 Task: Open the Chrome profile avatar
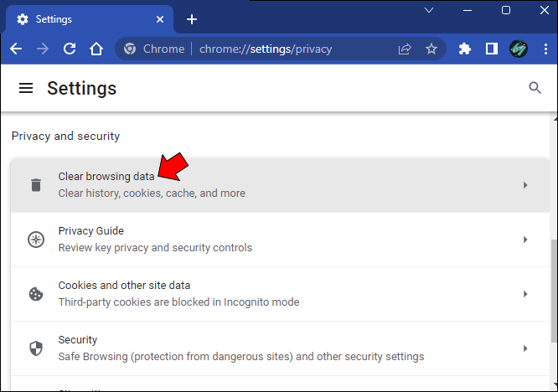click(x=519, y=49)
